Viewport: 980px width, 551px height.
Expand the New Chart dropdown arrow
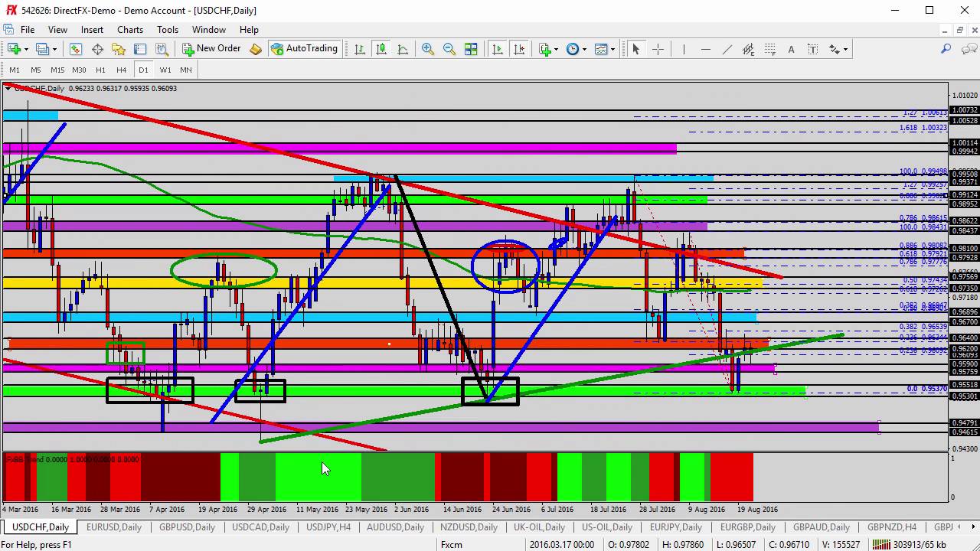(x=26, y=49)
